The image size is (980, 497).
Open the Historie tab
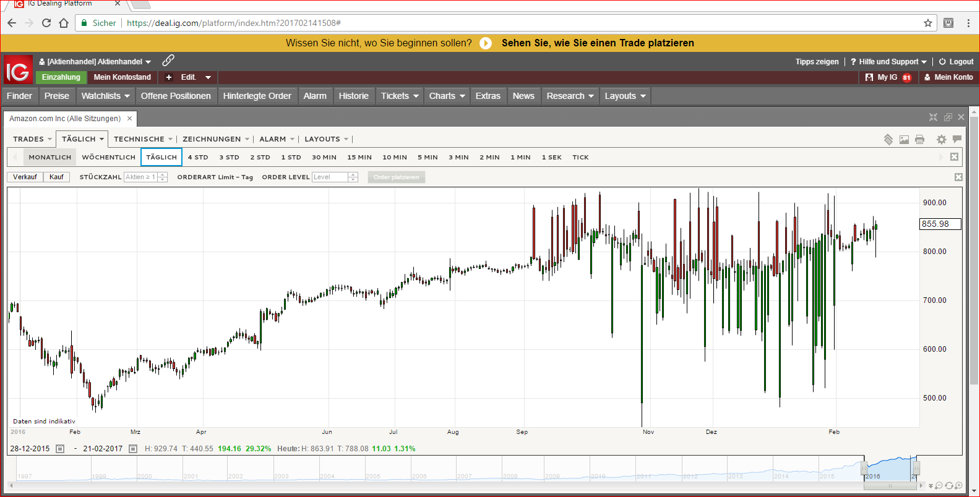[354, 96]
